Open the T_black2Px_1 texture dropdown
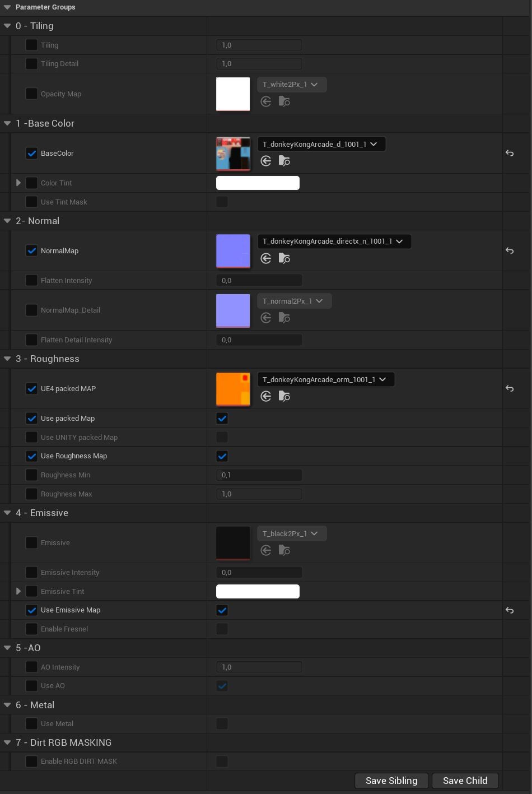The height and width of the screenshot is (794, 532). coord(292,533)
